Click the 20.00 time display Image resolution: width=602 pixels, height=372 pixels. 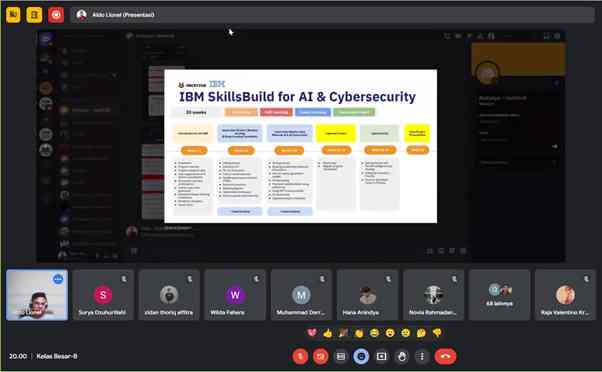[18, 356]
